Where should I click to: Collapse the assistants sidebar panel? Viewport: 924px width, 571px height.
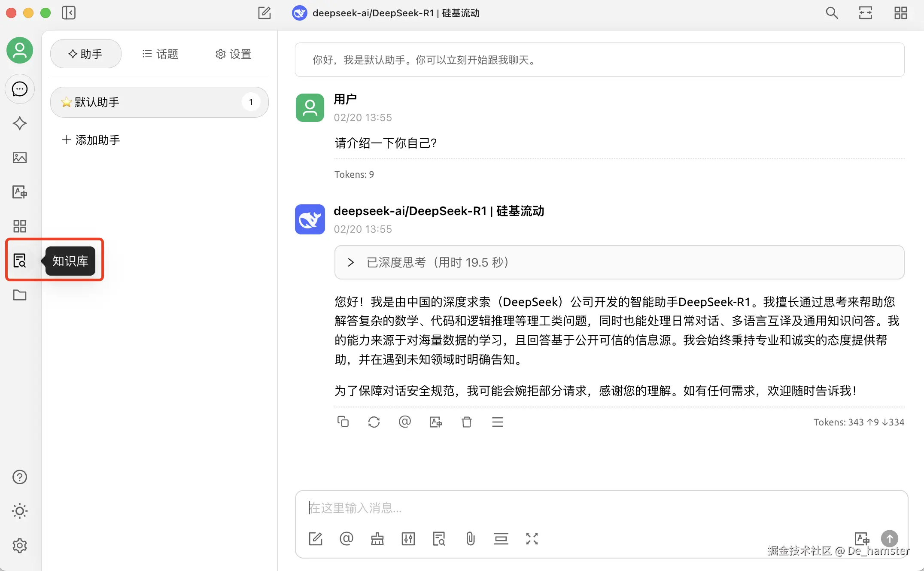pos(69,13)
